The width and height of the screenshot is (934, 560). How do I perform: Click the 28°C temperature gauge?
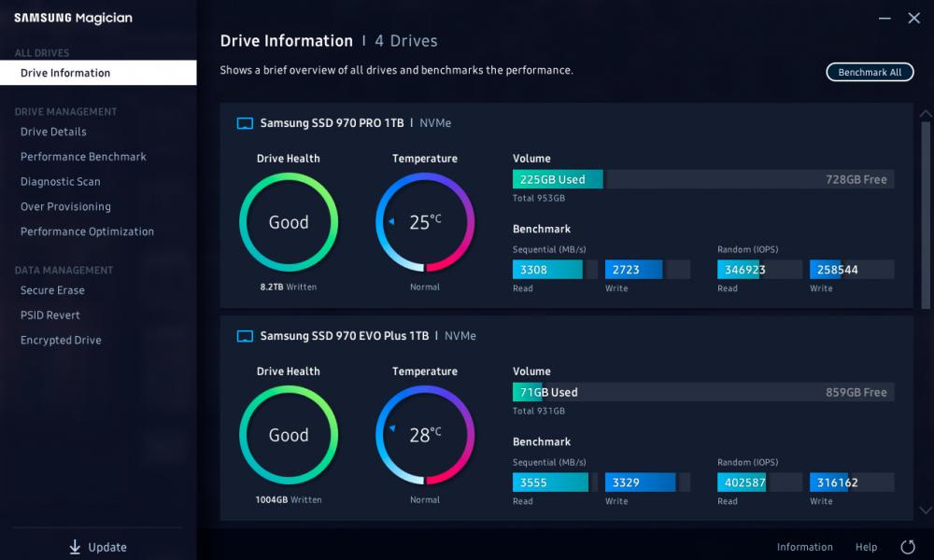click(x=425, y=435)
